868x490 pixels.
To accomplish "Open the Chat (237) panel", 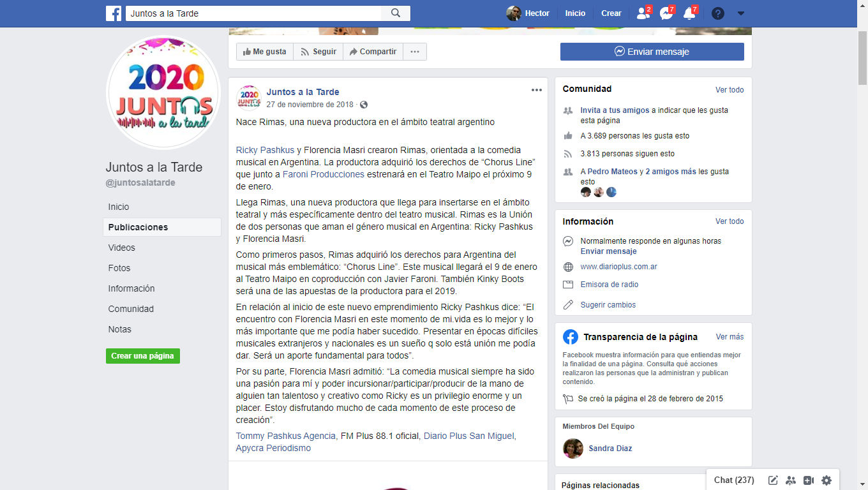I will [734, 480].
